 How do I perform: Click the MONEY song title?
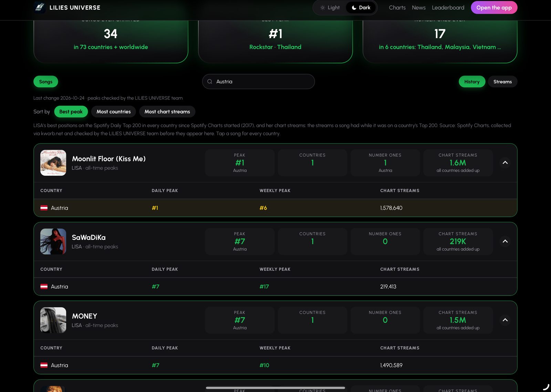click(84, 316)
